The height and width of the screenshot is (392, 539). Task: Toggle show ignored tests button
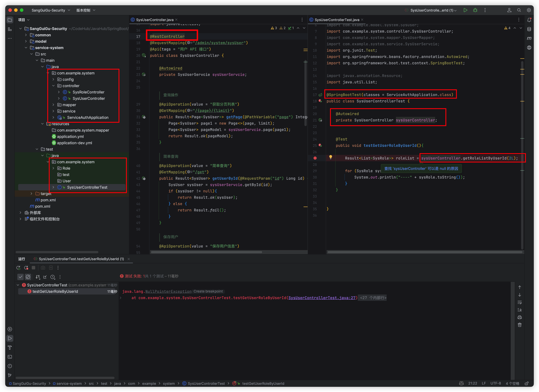(28, 277)
